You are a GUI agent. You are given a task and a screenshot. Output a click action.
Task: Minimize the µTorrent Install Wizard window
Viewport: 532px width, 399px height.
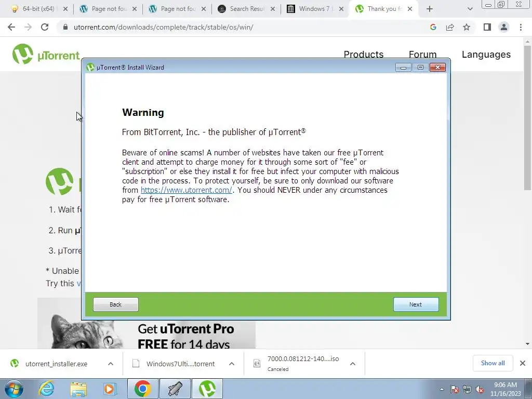pyautogui.click(x=403, y=68)
